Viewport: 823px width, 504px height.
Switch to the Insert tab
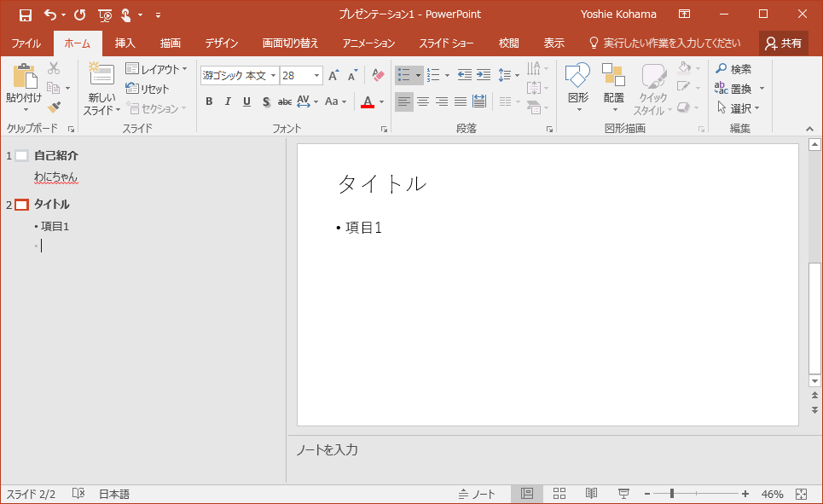point(125,43)
